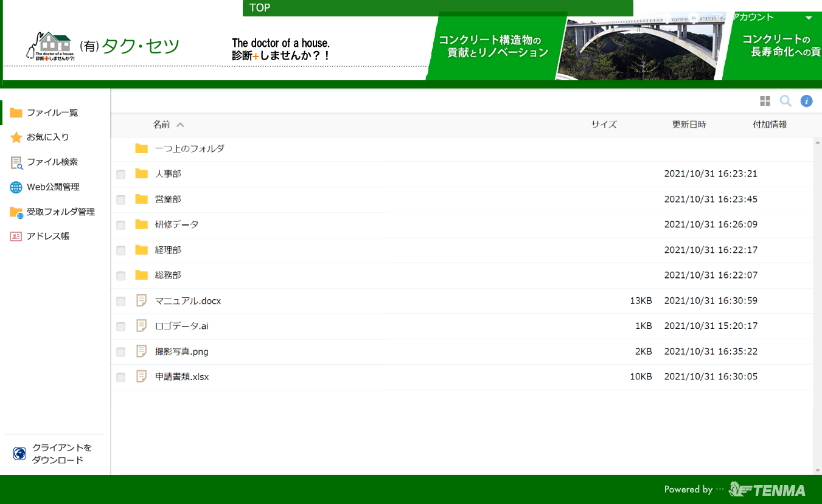Toggle sort arrow beside 名前 column
The height and width of the screenshot is (504, 822).
[180, 125]
